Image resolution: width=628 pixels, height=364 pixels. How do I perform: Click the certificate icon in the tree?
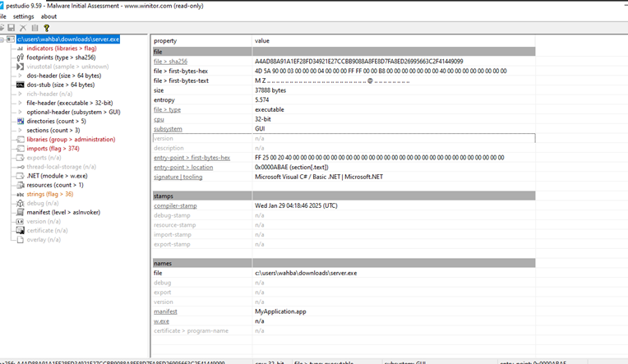pos(20,231)
